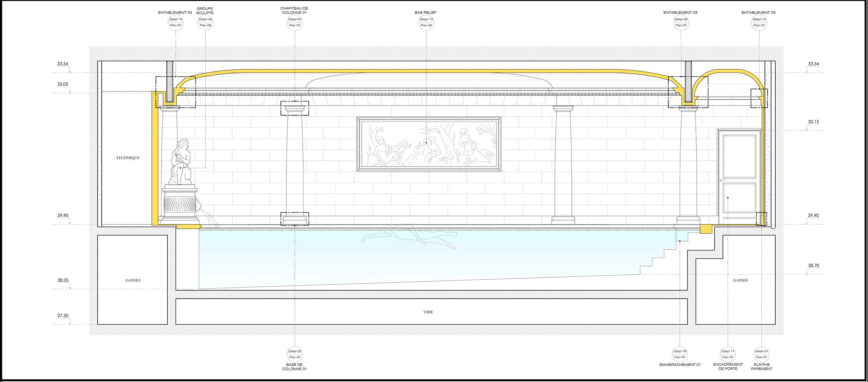Click the paneled door on the right
Viewport: 868px width, 382px height.
click(740, 176)
